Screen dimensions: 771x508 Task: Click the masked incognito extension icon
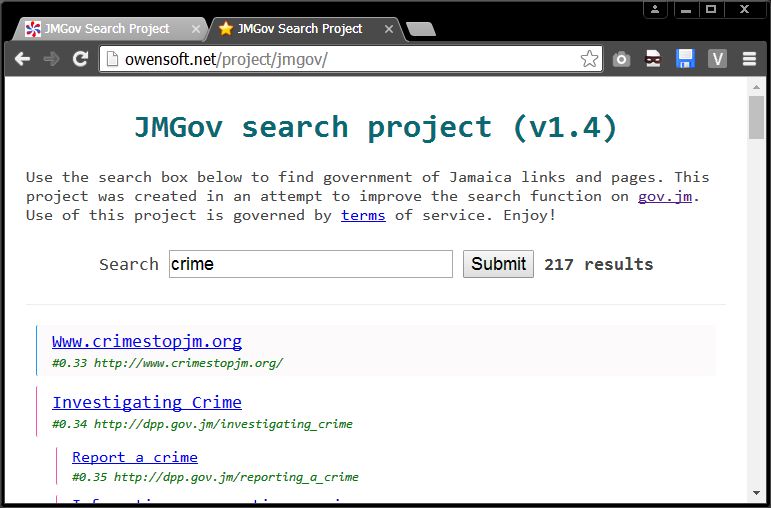click(x=653, y=59)
